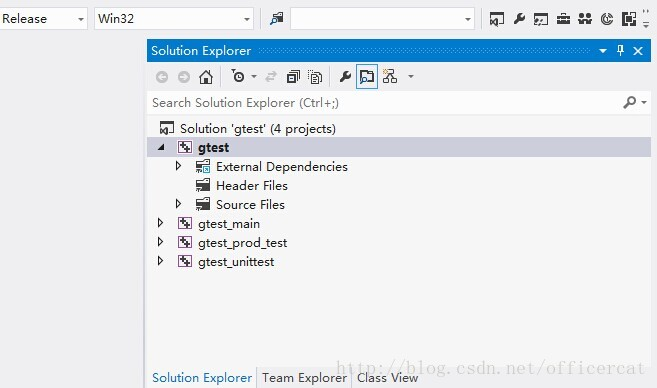Image resolution: width=657 pixels, height=388 pixels.
Task: Click the gtest_unittest project icon
Action: click(185, 261)
